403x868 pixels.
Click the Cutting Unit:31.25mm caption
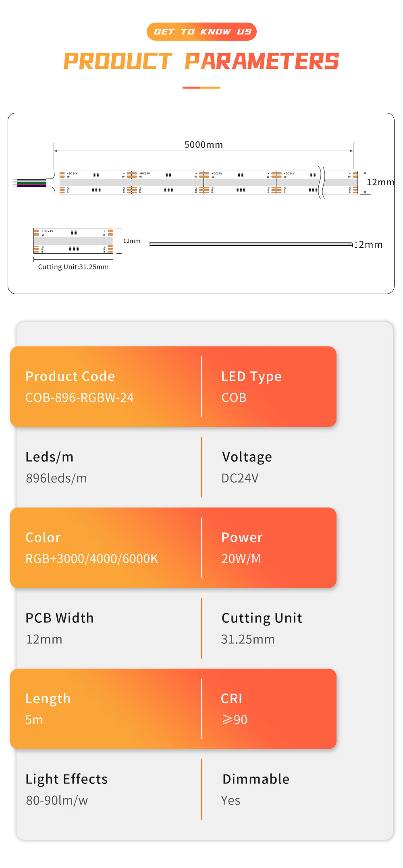[x=73, y=267]
